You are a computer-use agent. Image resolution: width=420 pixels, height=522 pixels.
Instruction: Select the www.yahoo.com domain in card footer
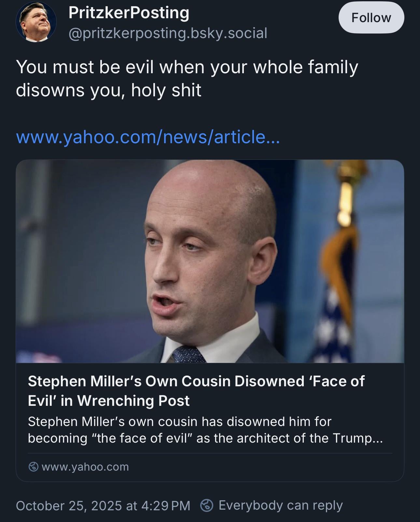coord(85,467)
